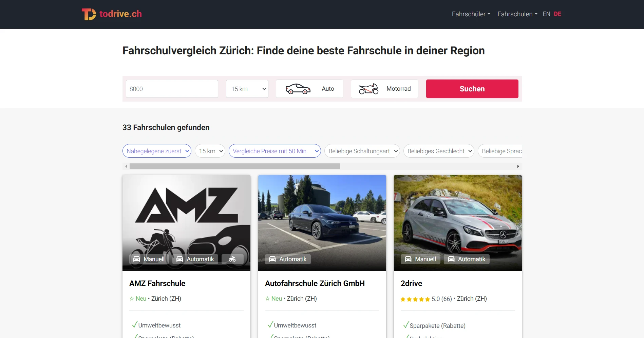This screenshot has width=644, height=338.
Task: Open the 15 km filter dropdown below results count
Action: pos(210,151)
